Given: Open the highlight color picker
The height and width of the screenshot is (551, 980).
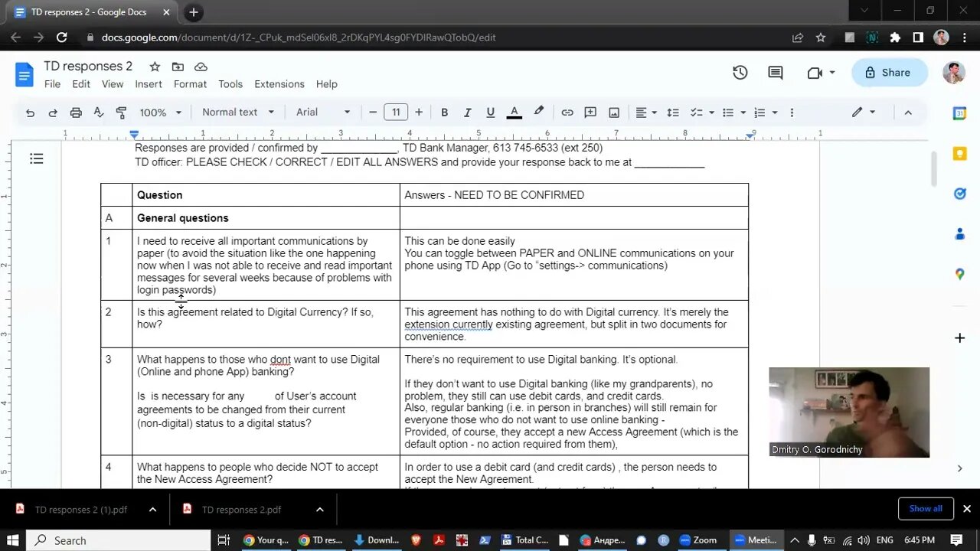Looking at the screenshot, I should point(539,112).
